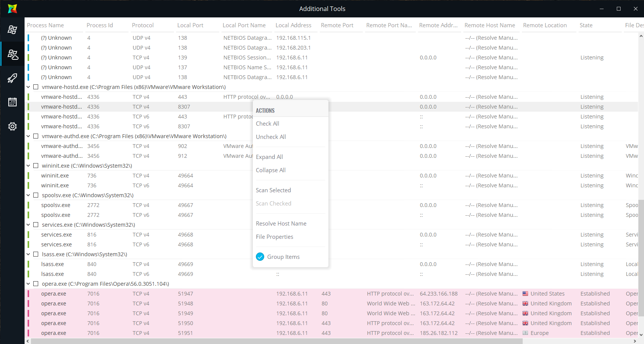
Task: Open settings via the gear sidebar icon
Action: 12,126
